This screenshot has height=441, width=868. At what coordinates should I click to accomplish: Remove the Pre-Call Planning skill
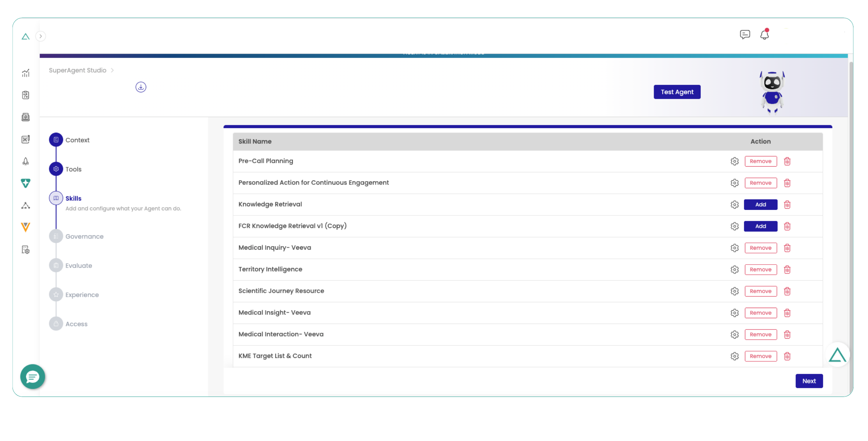761,161
